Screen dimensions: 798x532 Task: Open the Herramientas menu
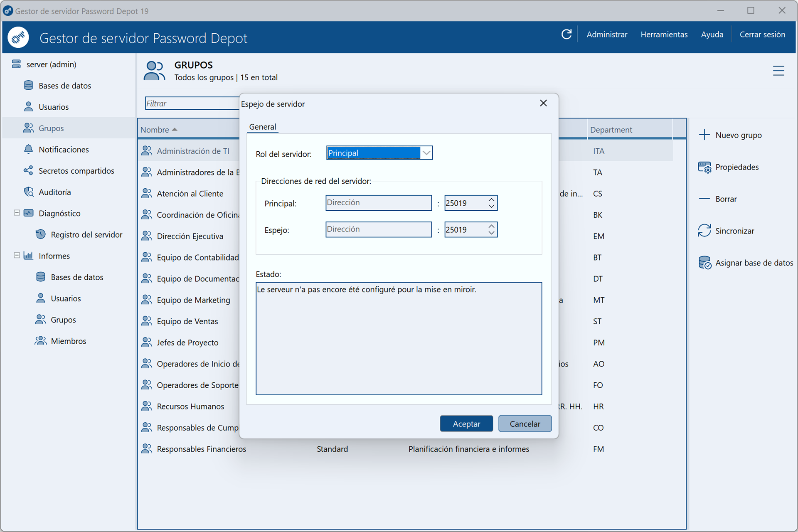click(x=664, y=34)
